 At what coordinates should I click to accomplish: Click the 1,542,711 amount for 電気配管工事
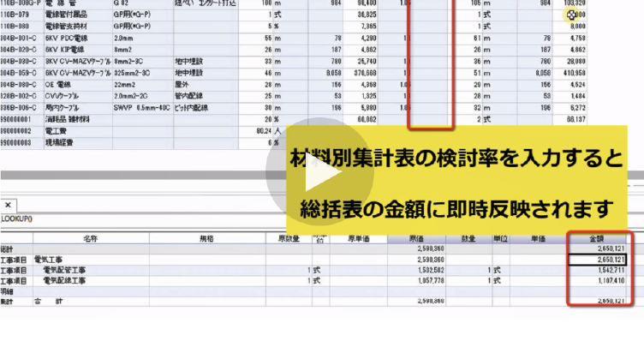click(597, 271)
